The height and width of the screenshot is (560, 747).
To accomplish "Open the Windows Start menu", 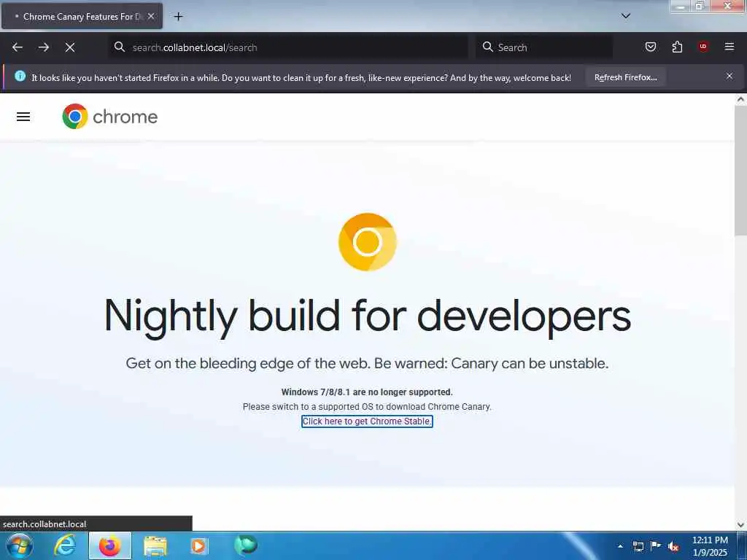I will (20, 545).
